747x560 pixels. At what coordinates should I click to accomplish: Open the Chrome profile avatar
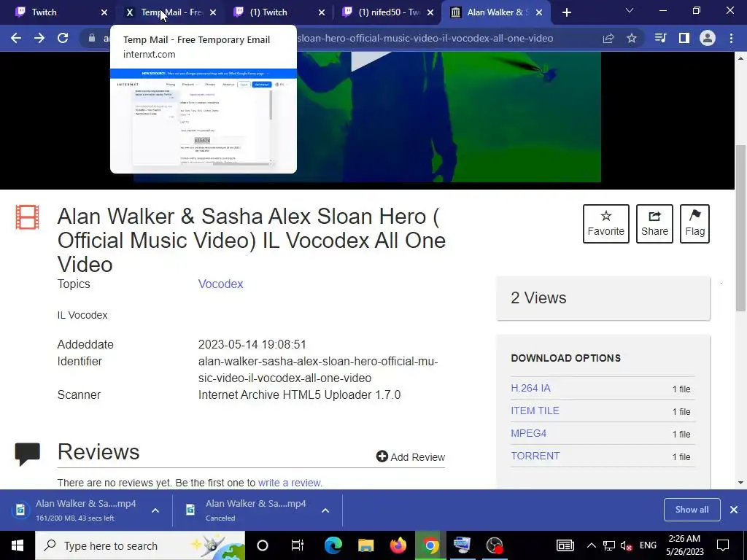(708, 38)
